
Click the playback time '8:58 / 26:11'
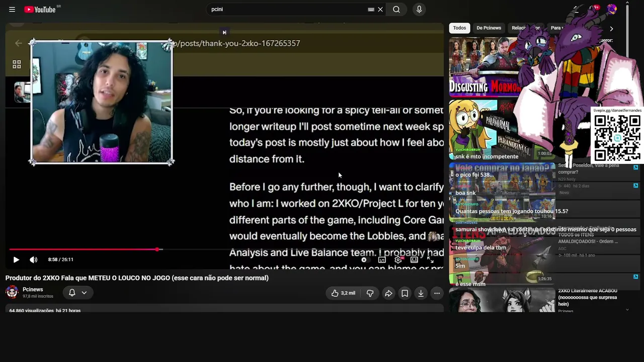[61, 259]
